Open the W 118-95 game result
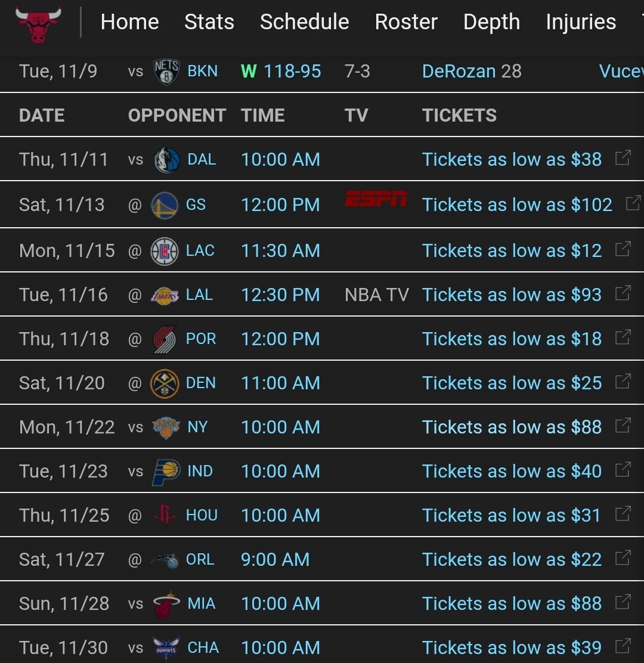The width and height of the screenshot is (644, 663). (281, 72)
